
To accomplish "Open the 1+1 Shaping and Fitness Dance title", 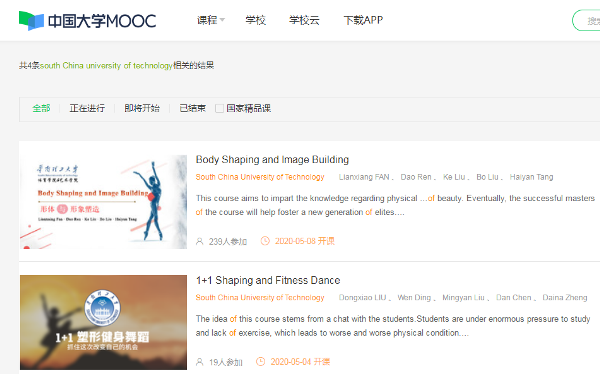I will coord(268,280).
